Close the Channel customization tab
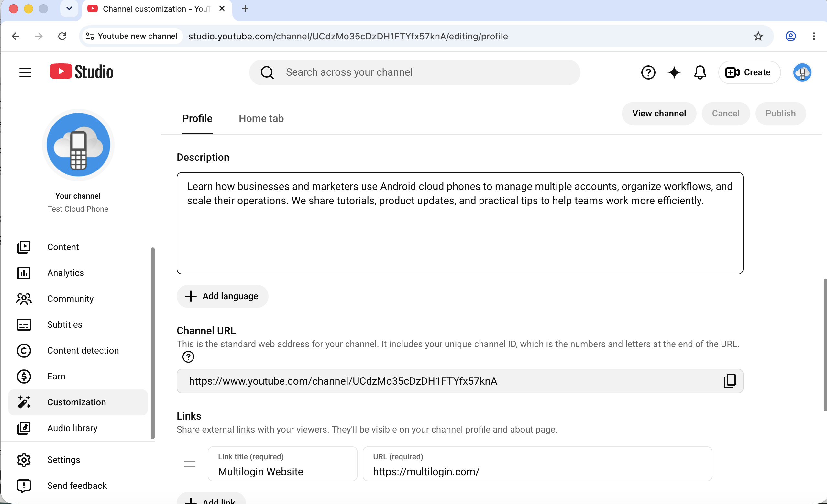 222,8
